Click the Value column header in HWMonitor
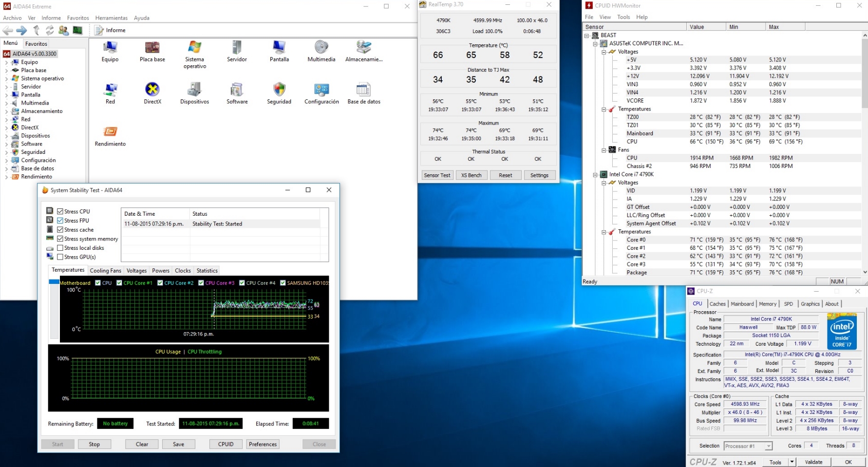868x467 pixels. (x=706, y=27)
